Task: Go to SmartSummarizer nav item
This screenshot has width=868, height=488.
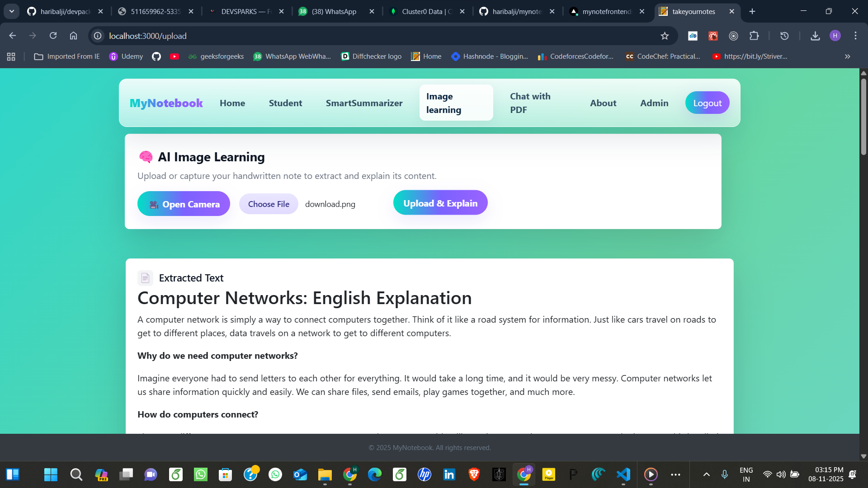Action: coord(364,103)
